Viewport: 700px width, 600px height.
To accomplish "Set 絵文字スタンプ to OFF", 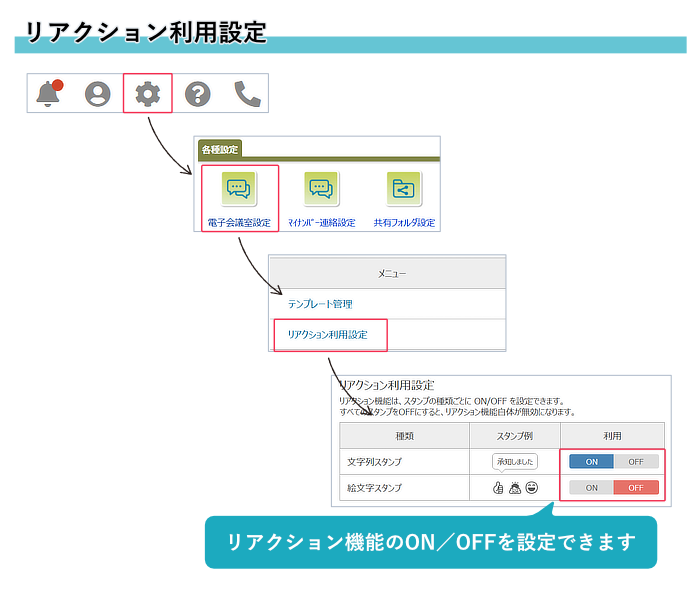I will point(636,487).
